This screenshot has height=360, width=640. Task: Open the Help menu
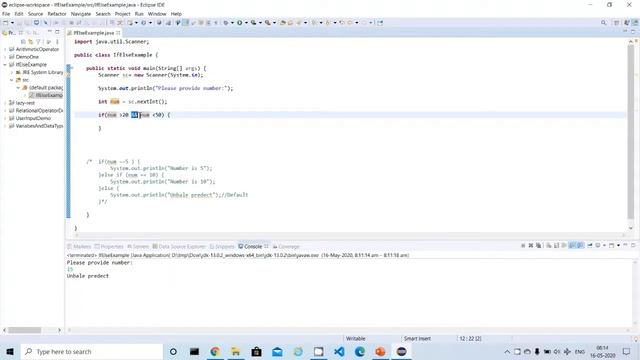[176, 14]
